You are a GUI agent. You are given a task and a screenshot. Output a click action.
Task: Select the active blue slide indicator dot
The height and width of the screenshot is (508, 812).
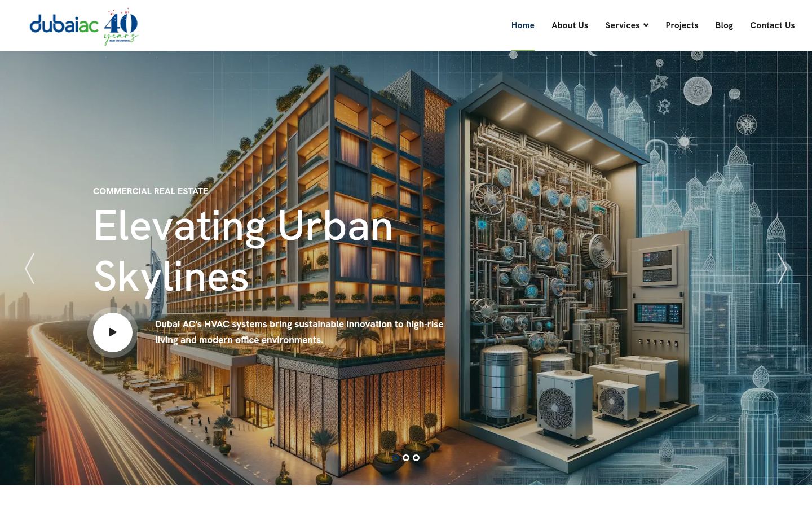tap(396, 458)
